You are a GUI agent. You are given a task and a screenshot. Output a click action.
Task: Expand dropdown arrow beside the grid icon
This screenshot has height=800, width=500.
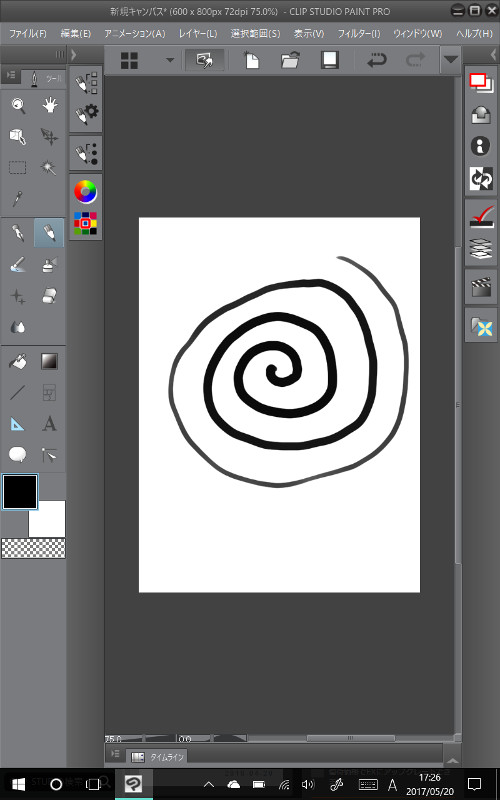pos(170,61)
